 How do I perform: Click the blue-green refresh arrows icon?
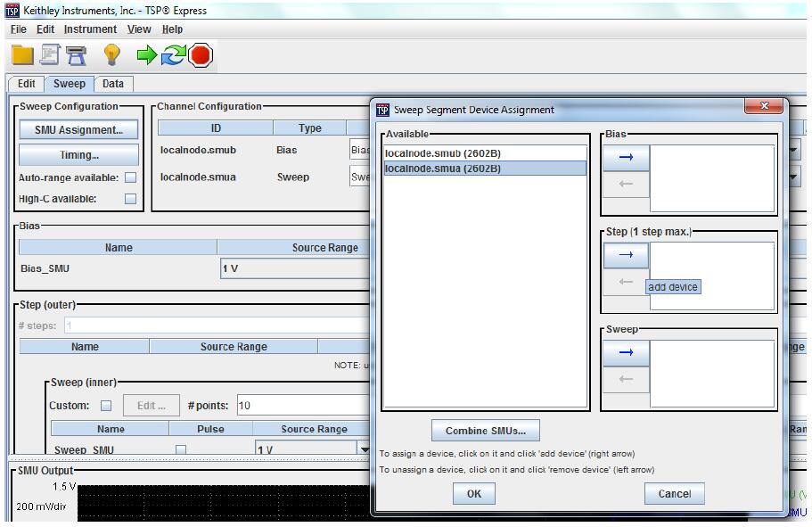172,55
